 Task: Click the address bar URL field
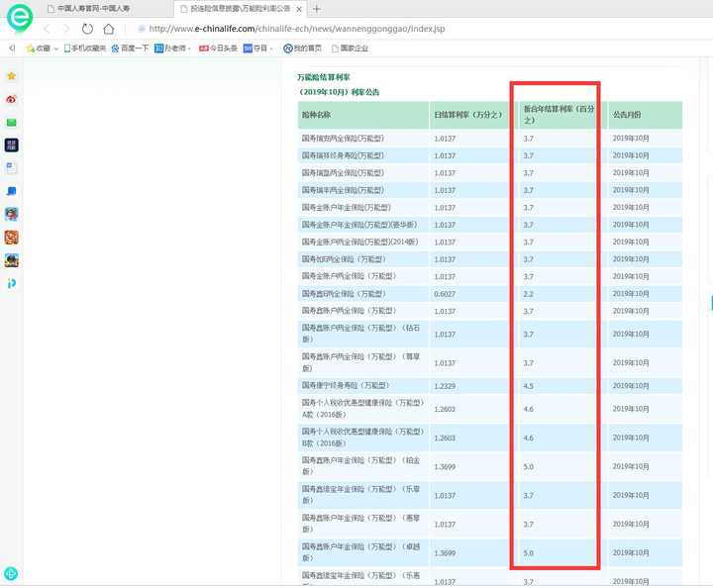[297, 29]
